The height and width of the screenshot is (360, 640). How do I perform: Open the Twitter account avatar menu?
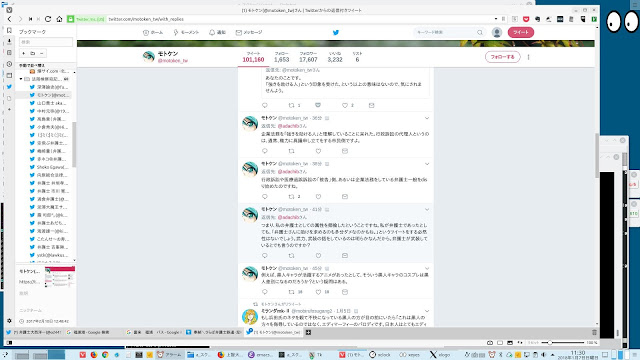click(497, 32)
